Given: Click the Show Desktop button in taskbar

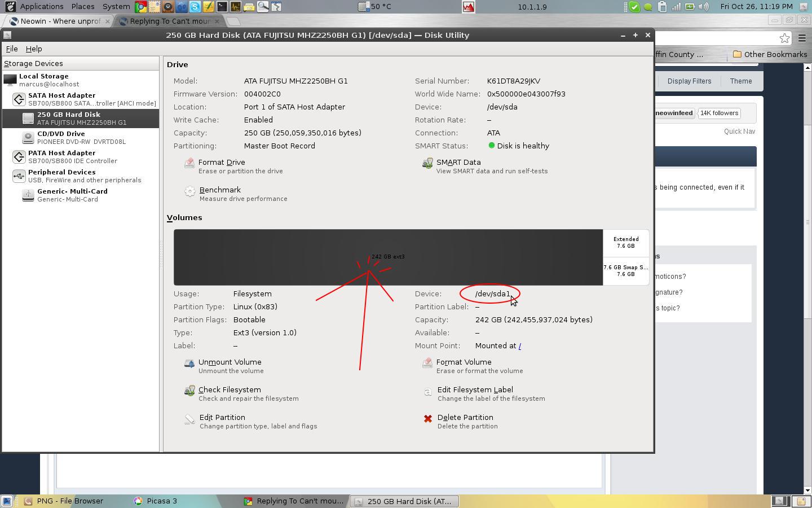Looking at the screenshot, I should [7, 501].
